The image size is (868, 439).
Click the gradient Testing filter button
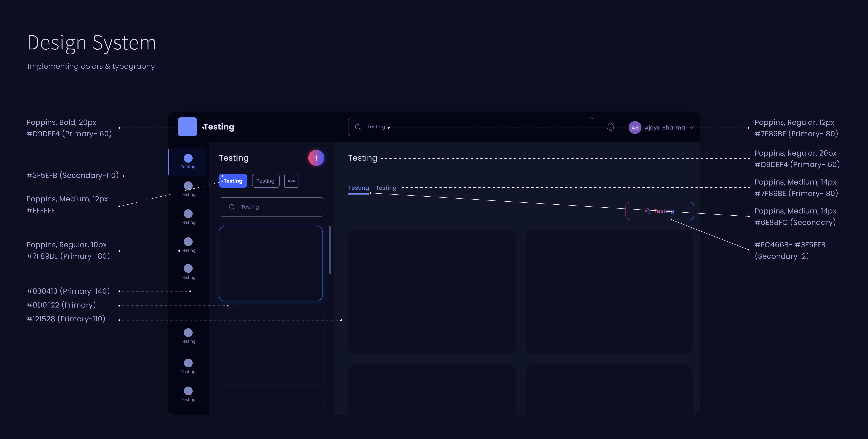click(660, 211)
